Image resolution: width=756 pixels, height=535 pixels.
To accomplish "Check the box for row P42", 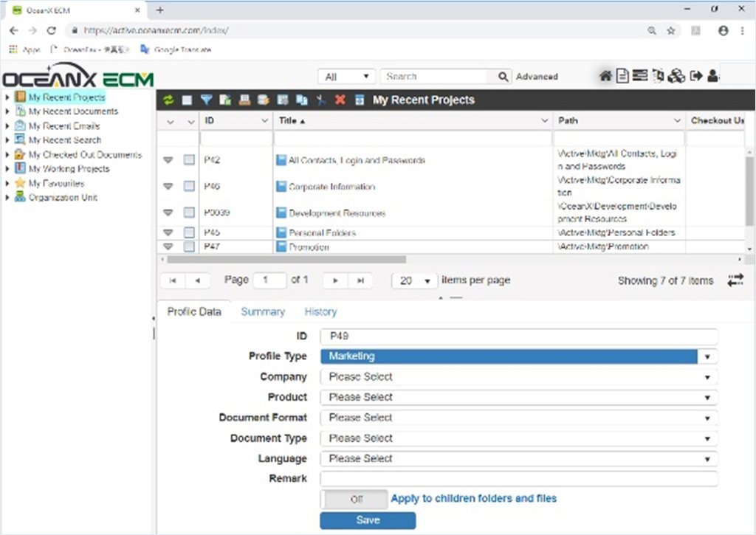I will (189, 159).
